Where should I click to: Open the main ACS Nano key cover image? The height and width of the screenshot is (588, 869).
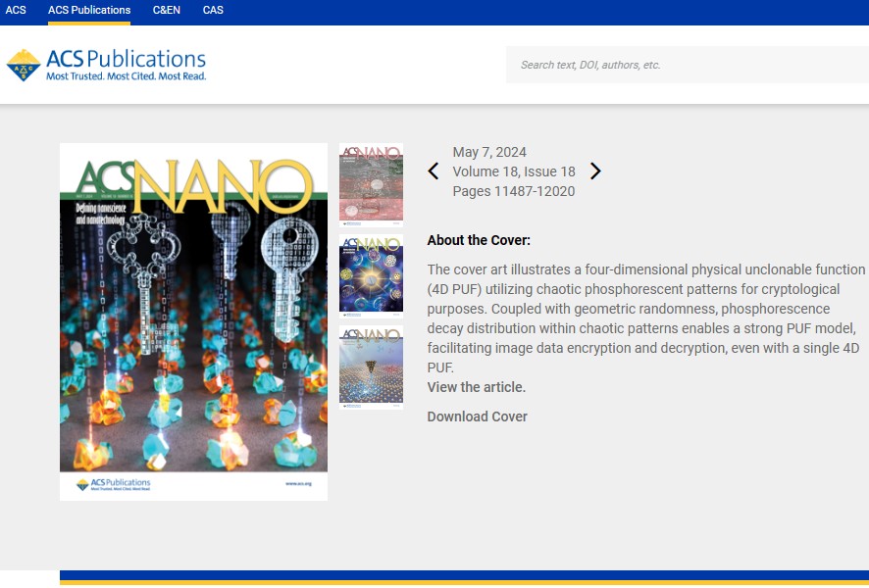[193, 321]
